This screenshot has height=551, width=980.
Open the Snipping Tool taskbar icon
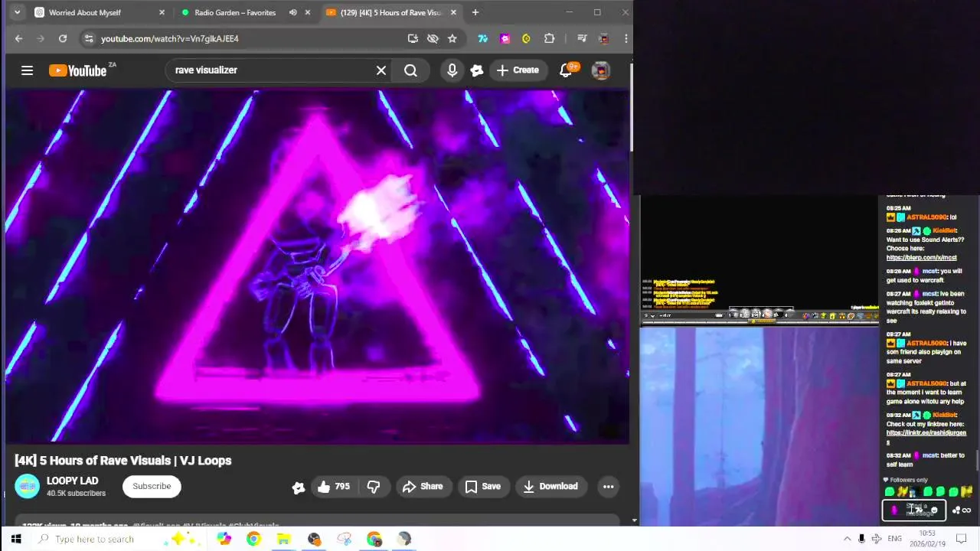point(344,539)
